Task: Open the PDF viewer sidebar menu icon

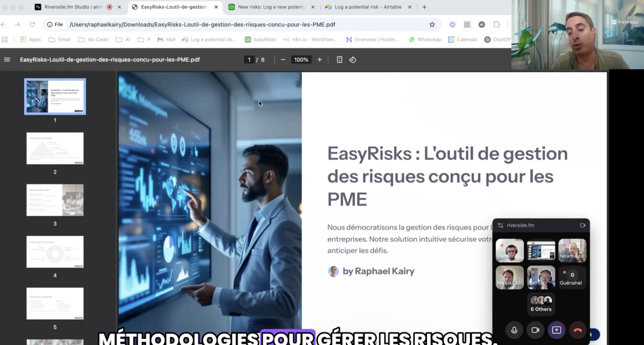Action: [x=7, y=60]
